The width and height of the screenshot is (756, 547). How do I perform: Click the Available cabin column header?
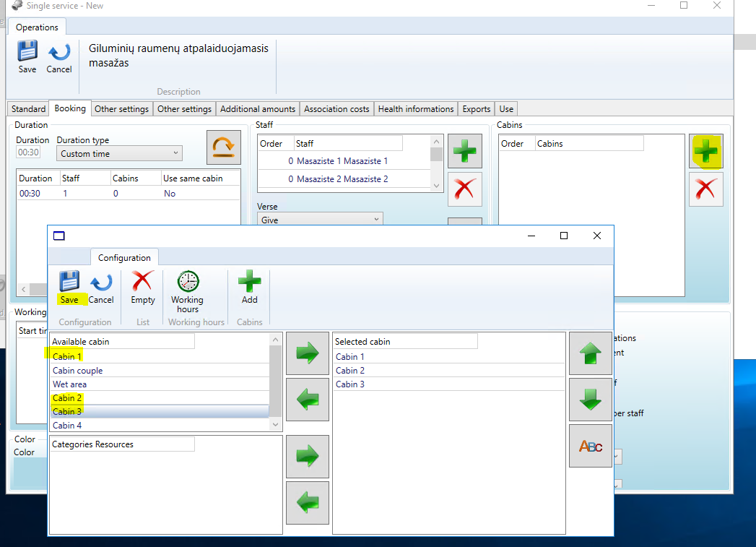[123, 341]
